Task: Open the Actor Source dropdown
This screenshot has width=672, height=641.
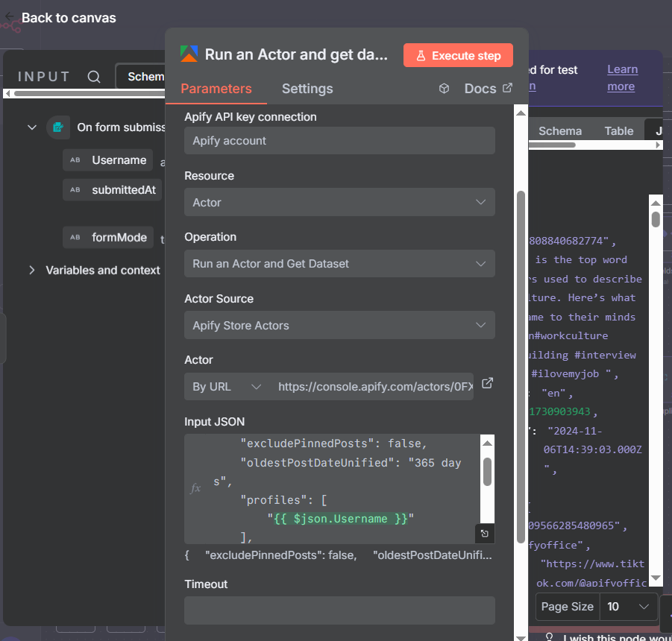Action: click(339, 326)
